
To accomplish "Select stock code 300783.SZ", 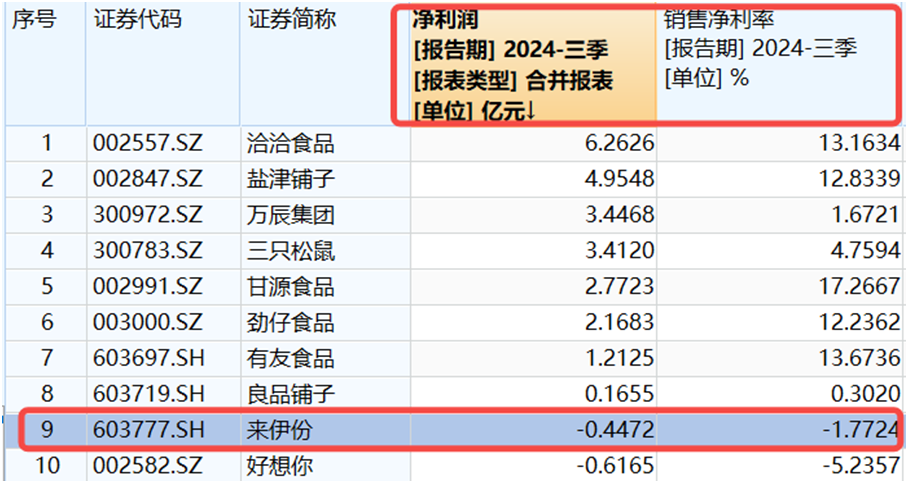I will click(148, 251).
